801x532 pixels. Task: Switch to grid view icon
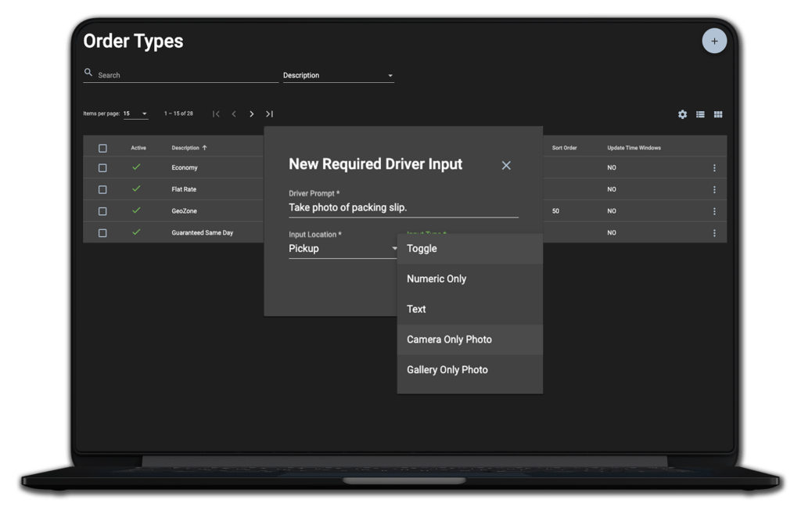[718, 114]
